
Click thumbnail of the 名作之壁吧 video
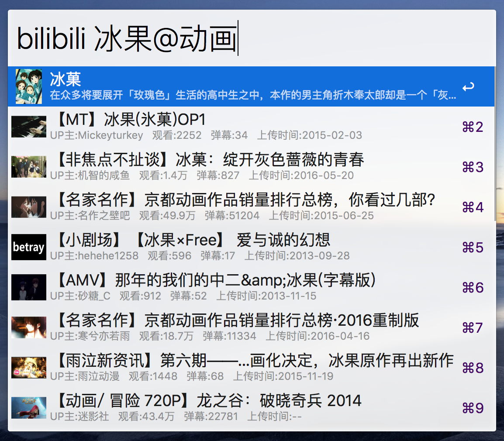[29, 207]
